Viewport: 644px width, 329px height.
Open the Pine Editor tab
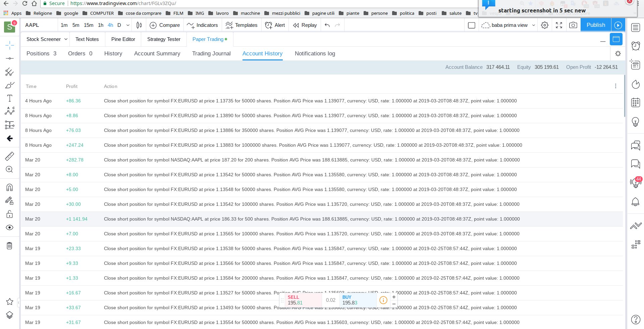[x=123, y=39]
